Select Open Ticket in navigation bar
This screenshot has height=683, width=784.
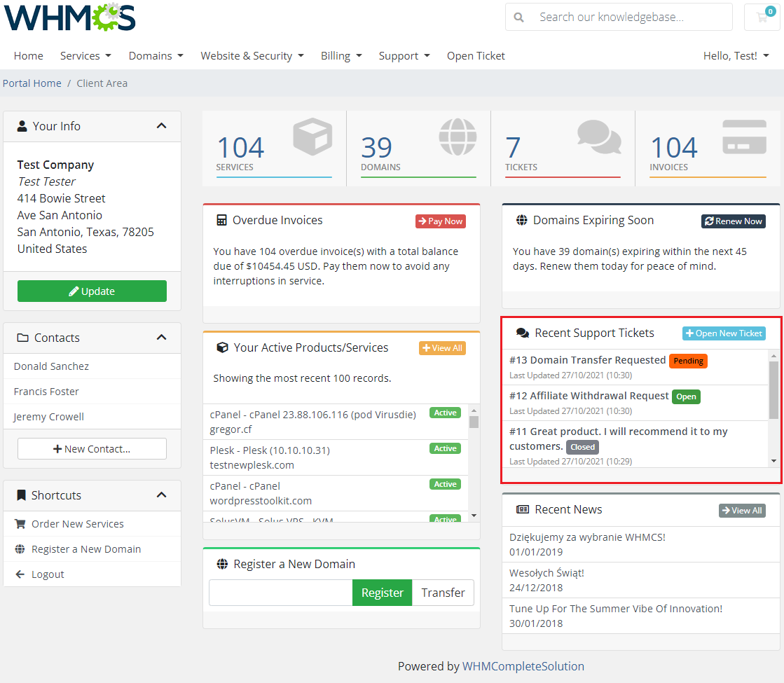point(476,56)
